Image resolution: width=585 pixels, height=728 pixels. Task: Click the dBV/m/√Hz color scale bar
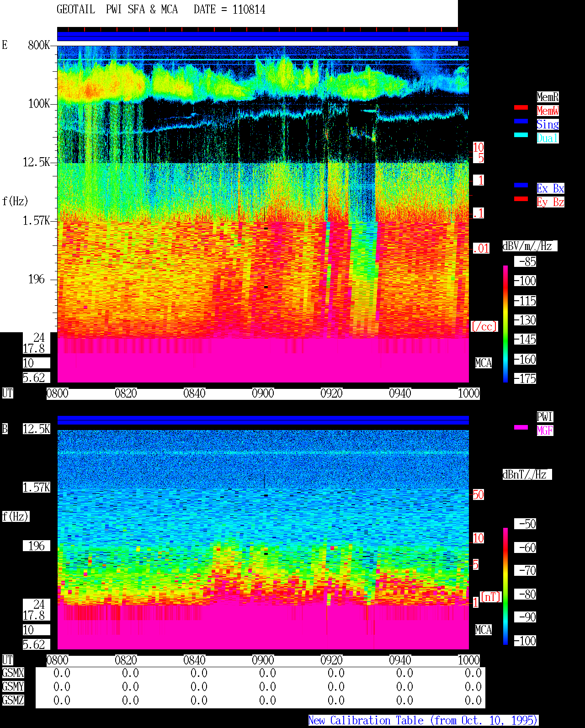point(505,324)
